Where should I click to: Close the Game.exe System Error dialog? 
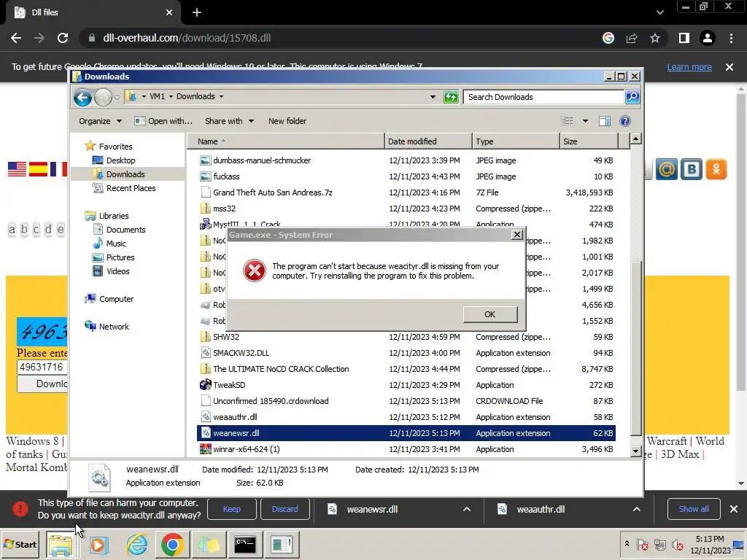tap(517, 235)
